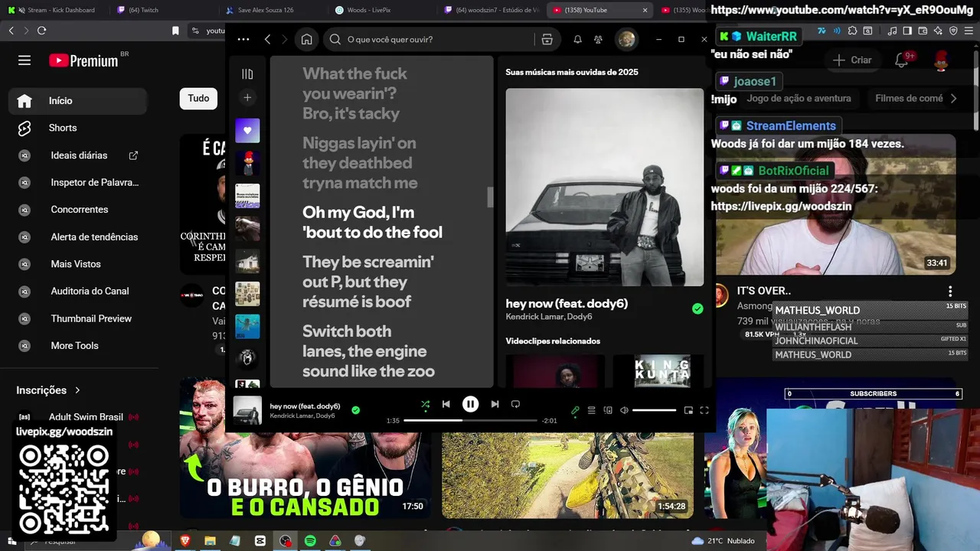This screenshot has width=980, height=551.
Task: Reload page in browser toolbar
Action: 41,31
